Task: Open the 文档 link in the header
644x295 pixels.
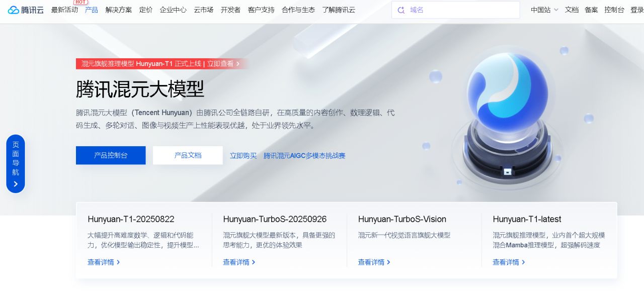Action: pos(572,10)
